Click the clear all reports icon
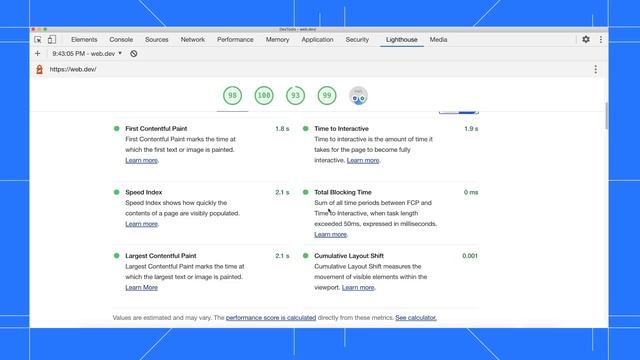 point(133,53)
